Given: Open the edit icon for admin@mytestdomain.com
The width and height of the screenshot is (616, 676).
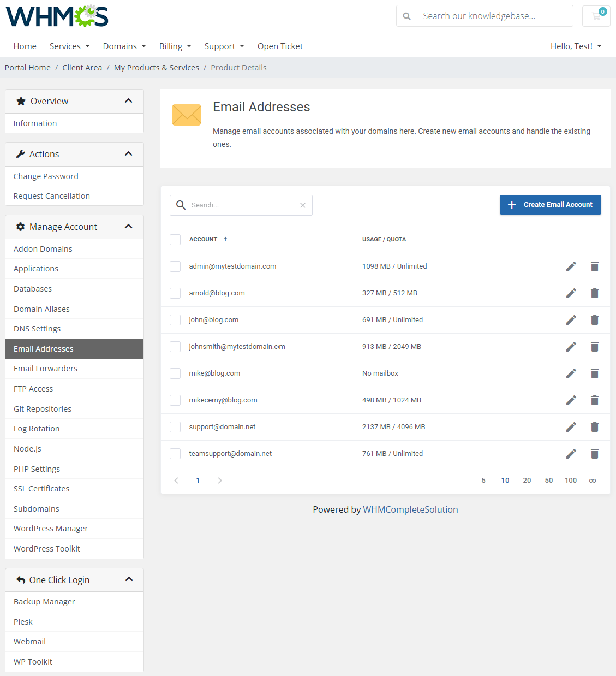Looking at the screenshot, I should [x=571, y=266].
